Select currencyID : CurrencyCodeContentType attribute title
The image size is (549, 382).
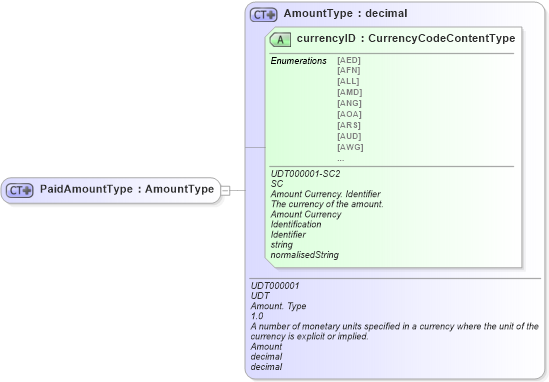(406, 38)
